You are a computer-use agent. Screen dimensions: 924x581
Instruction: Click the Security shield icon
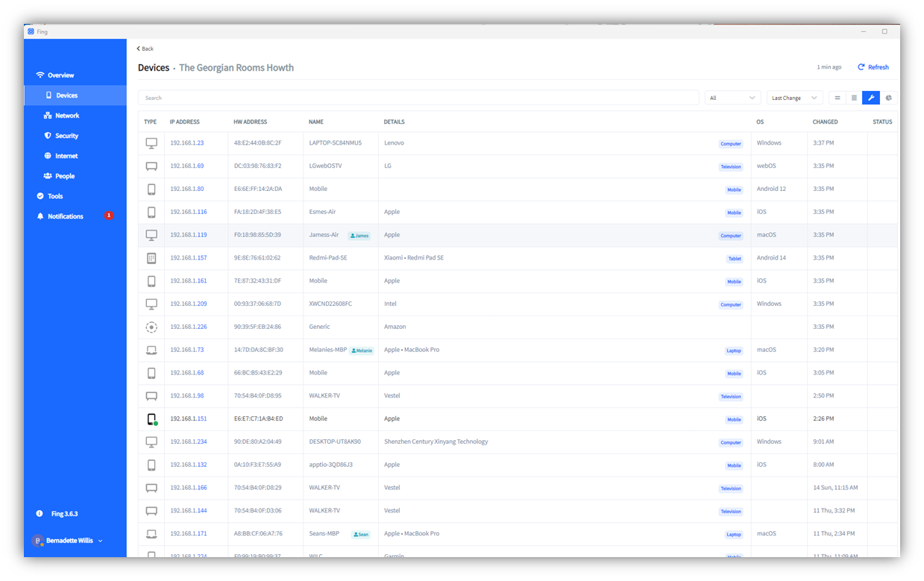pyautogui.click(x=48, y=136)
